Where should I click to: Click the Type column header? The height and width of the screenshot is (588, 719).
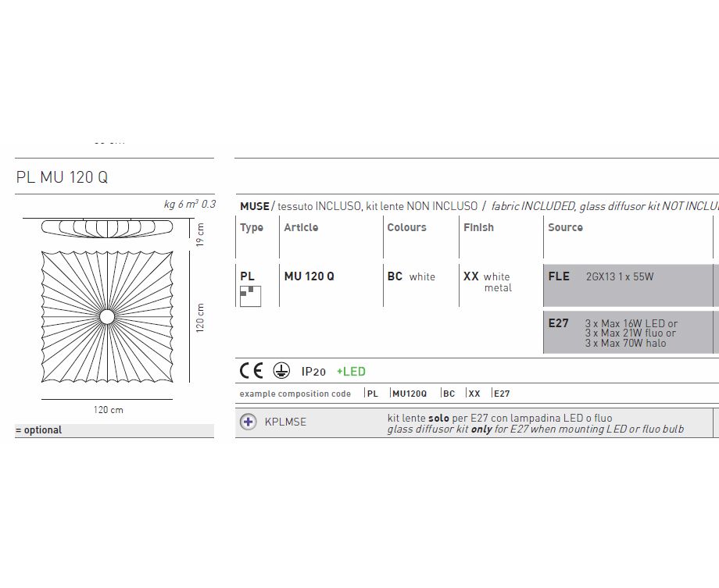(252, 227)
